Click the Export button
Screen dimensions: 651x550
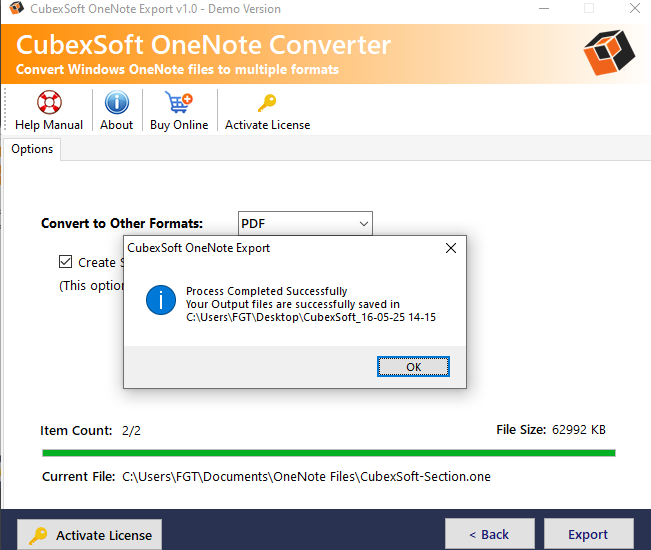click(588, 534)
